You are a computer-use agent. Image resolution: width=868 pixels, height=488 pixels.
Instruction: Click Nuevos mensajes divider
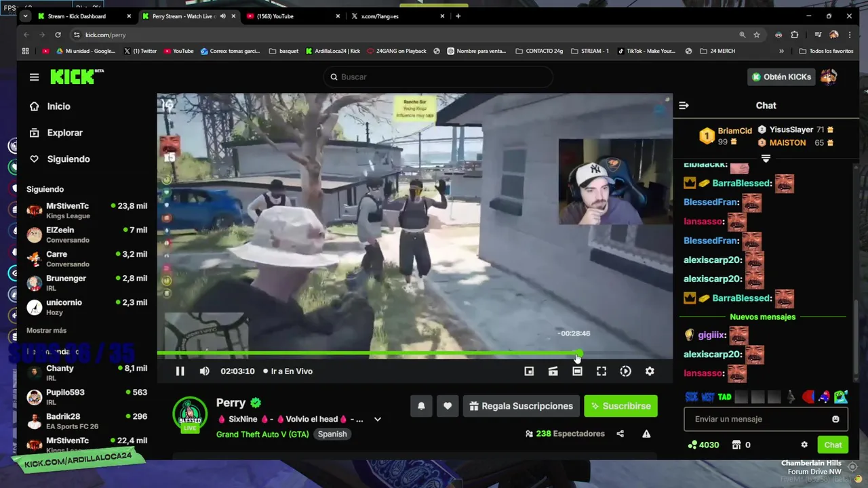(763, 317)
